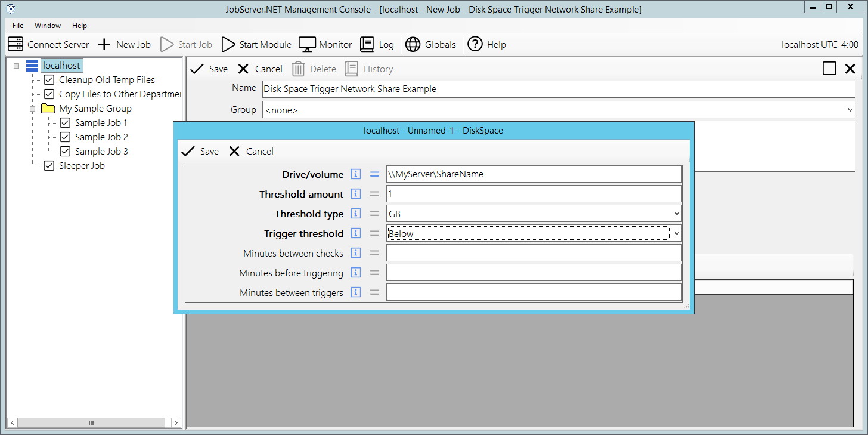The height and width of the screenshot is (435, 868).
Task: Click the Start Module play icon
Action: tap(228, 44)
